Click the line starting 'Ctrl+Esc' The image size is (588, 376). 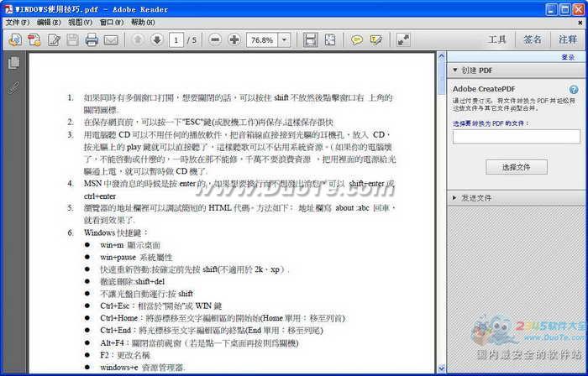point(161,305)
